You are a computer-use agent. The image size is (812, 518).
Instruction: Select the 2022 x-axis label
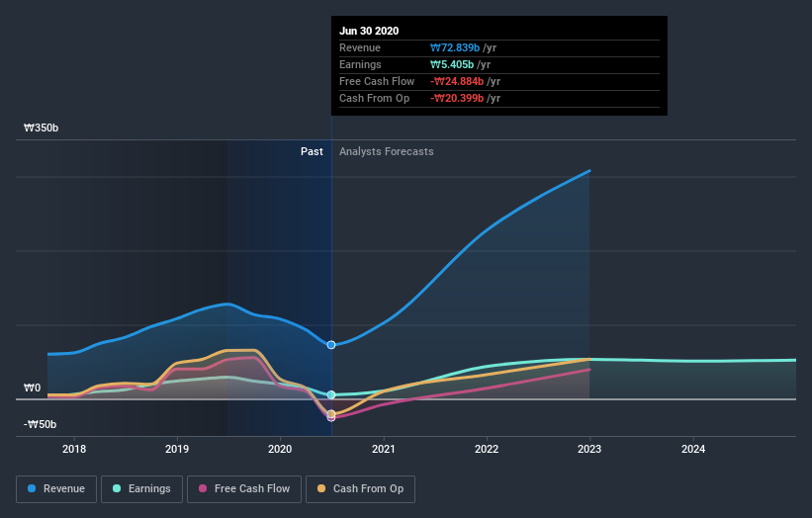487,449
